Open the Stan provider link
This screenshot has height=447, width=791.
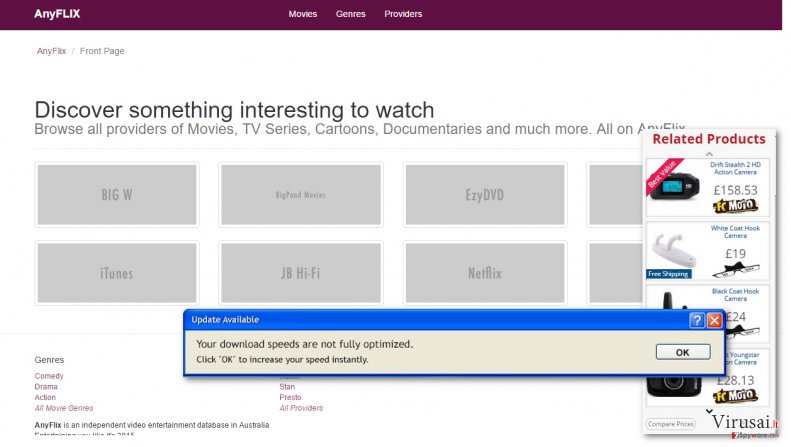pos(287,386)
